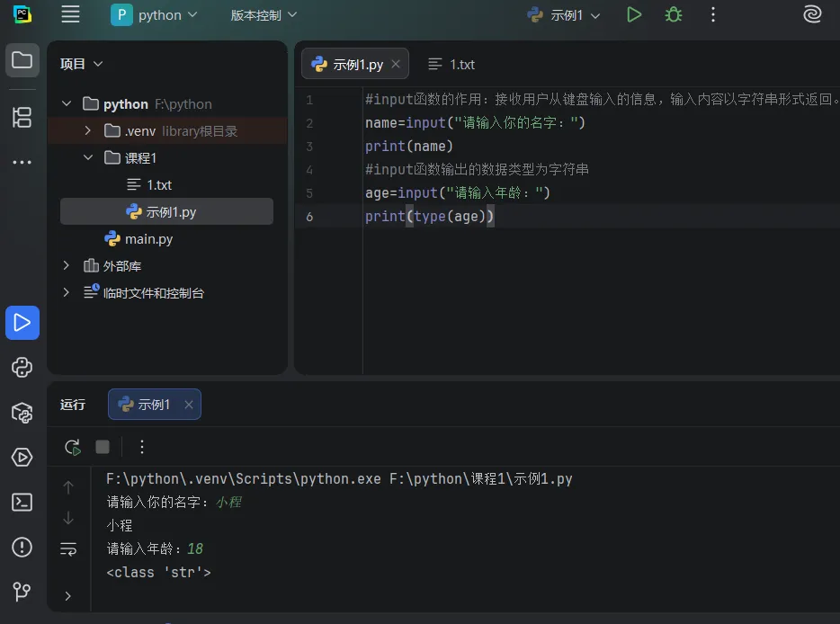Click the print(name) code line
The height and width of the screenshot is (624, 840).
(409, 147)
